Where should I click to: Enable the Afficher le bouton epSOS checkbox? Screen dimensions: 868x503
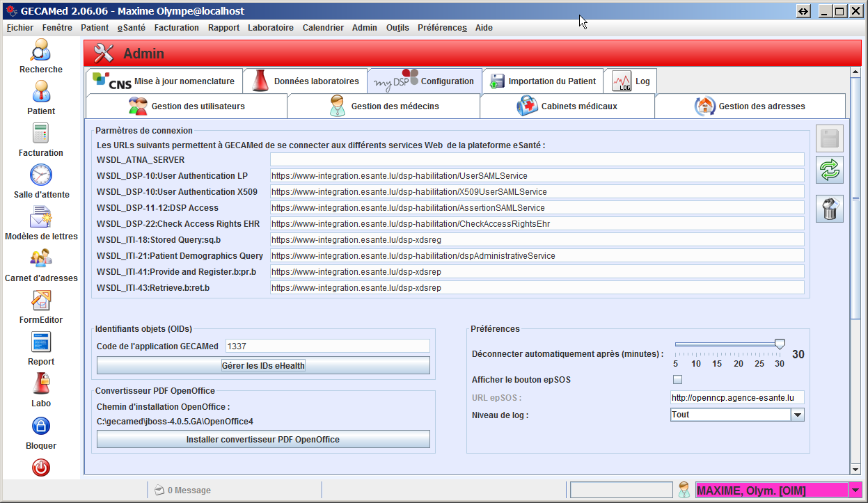pos(677,380)
